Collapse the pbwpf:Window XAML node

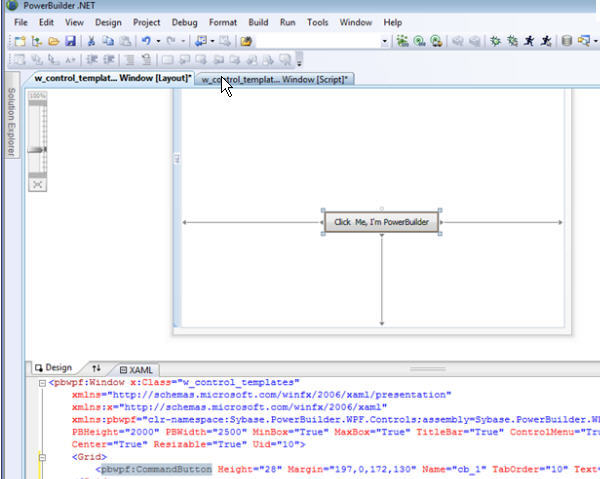(42, 383)
